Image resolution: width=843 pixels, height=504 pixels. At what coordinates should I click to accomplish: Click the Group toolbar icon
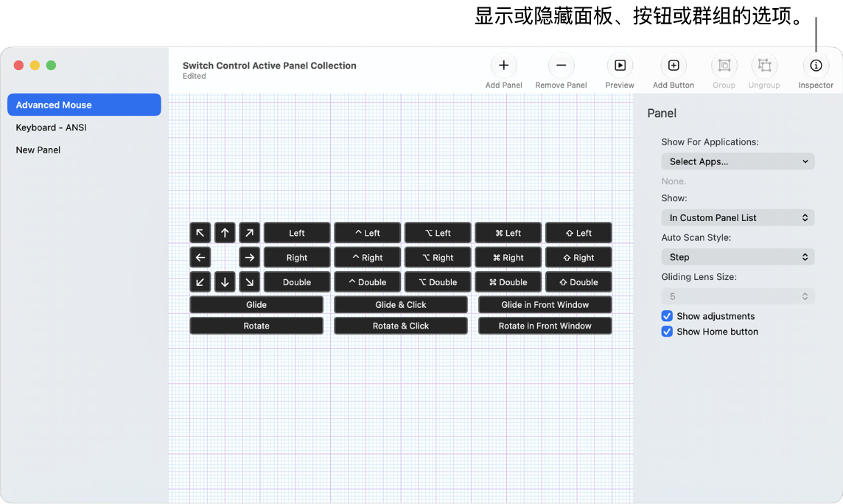point(724,66)
